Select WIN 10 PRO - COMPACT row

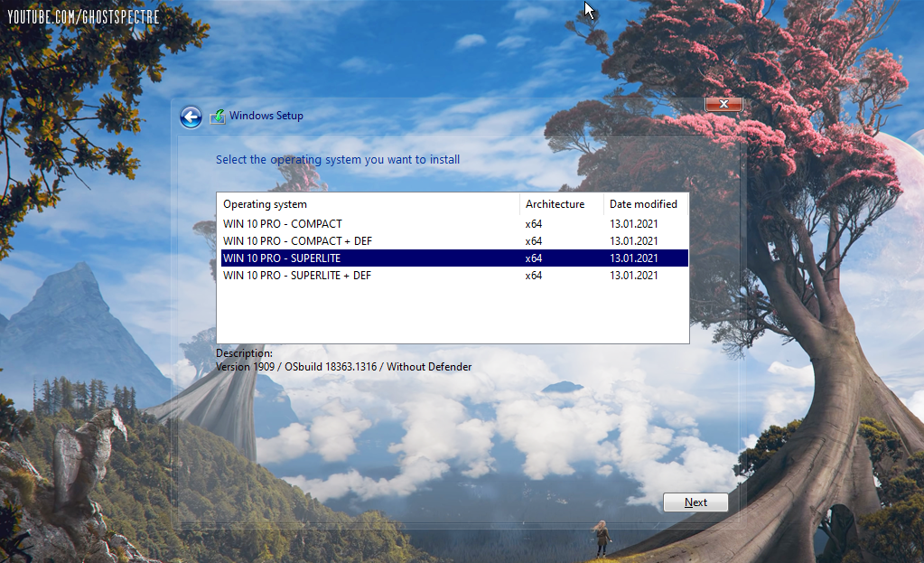454,224
